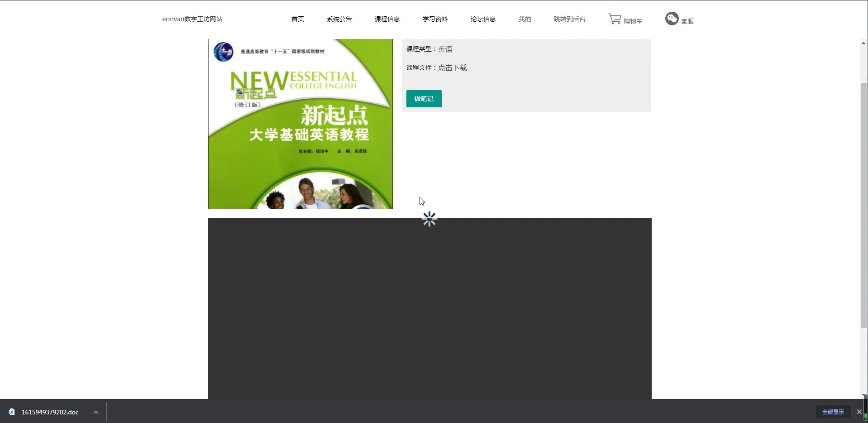This screenshot has width=868, height=423.
Task: Close the downloads bar
Action: click(x=859, y=412)
